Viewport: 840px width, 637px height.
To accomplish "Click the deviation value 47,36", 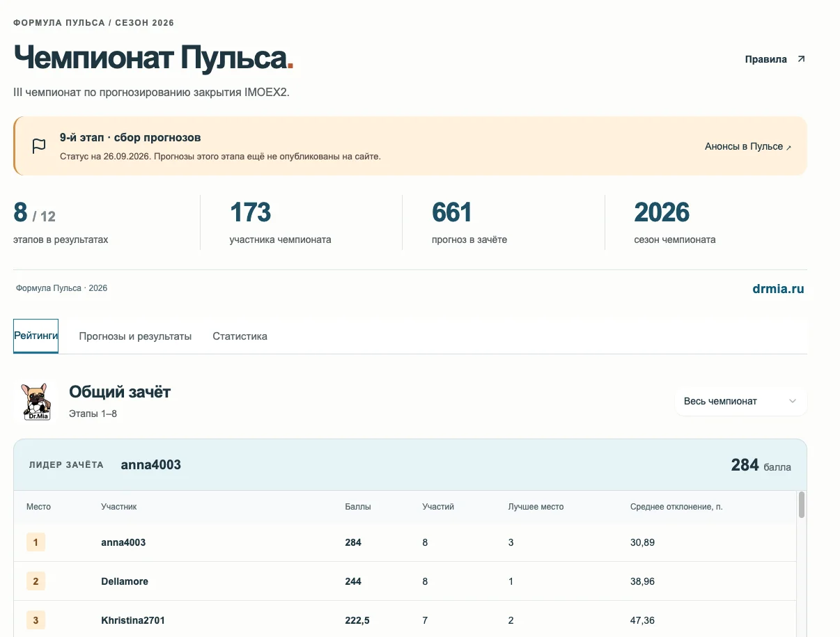I will click(642, 620).
